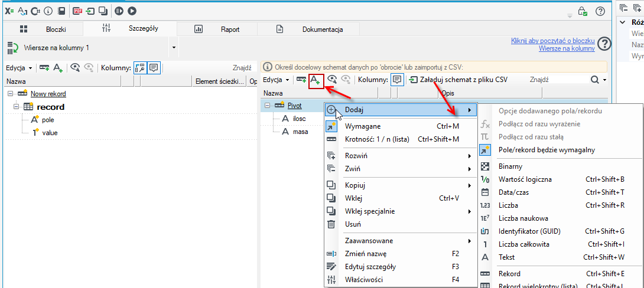
Task: Click the X= variables icon in top toolbar
Action: tap(9, 11)
